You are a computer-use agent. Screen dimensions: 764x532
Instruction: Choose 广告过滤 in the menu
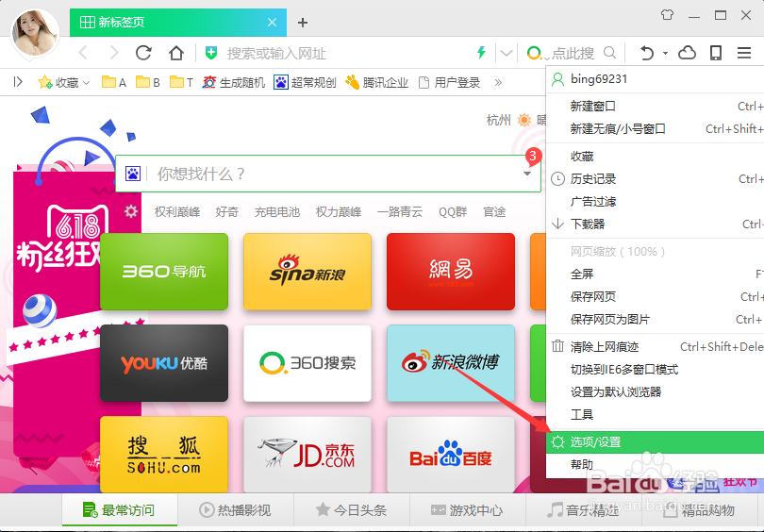point(655,201)
